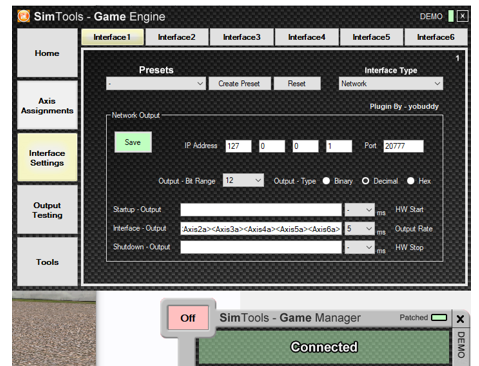Click the 'Output Rate' label
479x366 pixels.
point(414,229)
